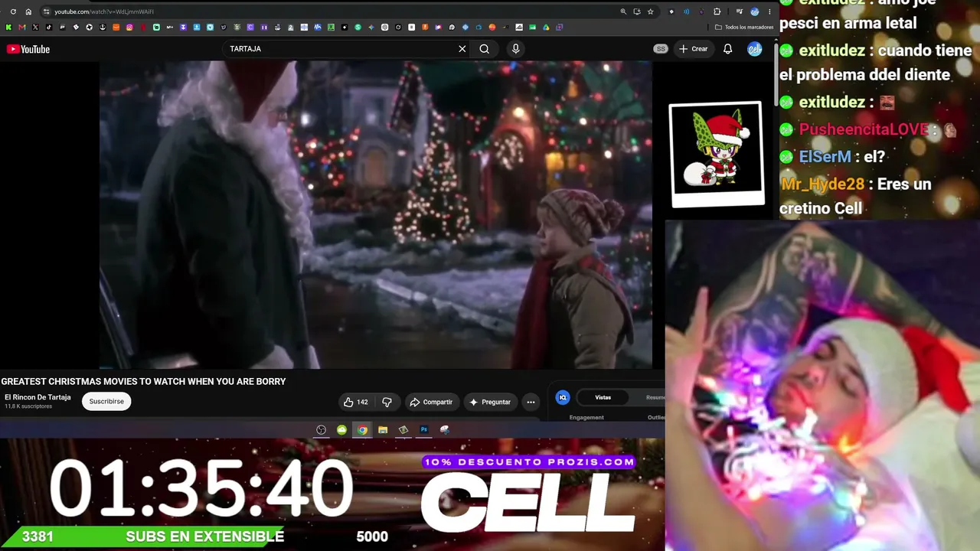Screen dimensions: 980x551
Task: Clear the TARTAJA search query
Action: pyautogui.click(x=462, y=49)
